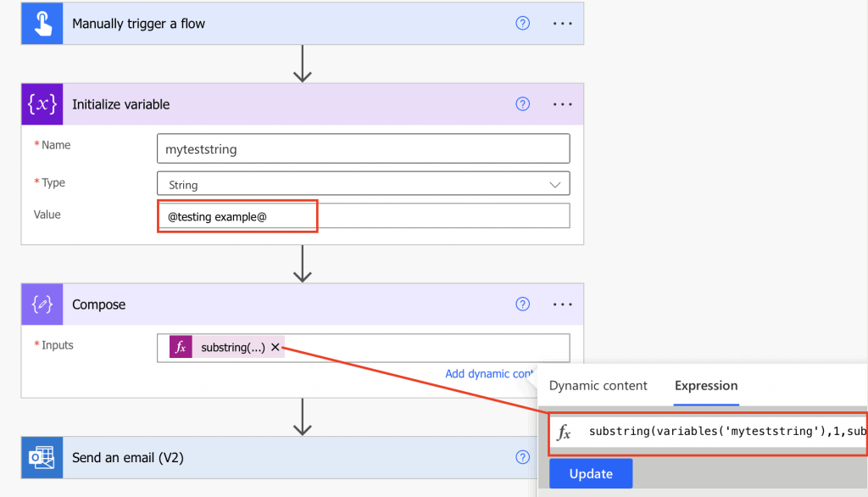
Task: Open the Initialize variable ellipsis menu
Action: pos(563,104)
